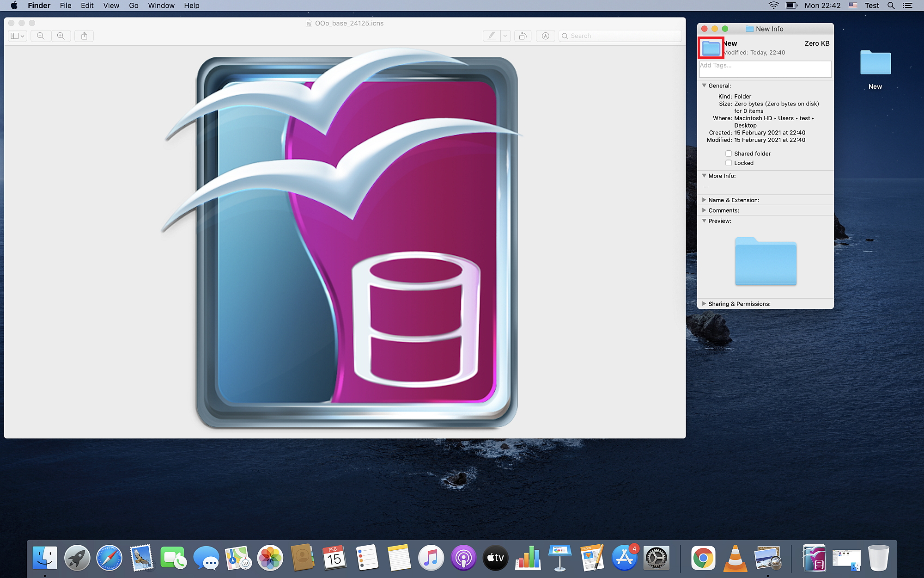Click the Preview share icon
The width and height of the screenshot is (924, 578).
point(84,35)
